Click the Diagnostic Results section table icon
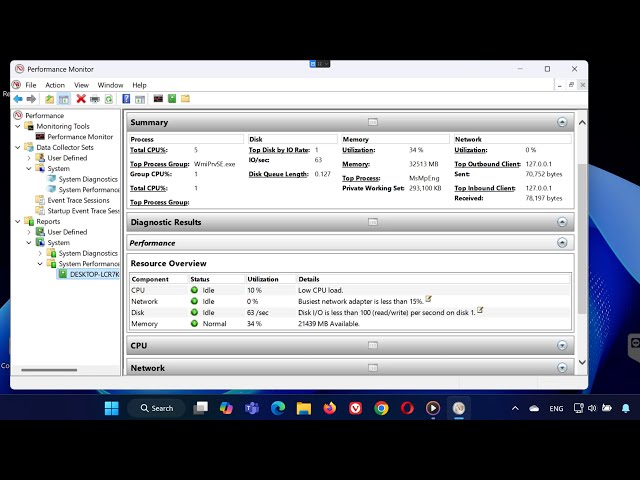Image resolution: width=640 pixels, height=480 pixels. tap(373, 222)
